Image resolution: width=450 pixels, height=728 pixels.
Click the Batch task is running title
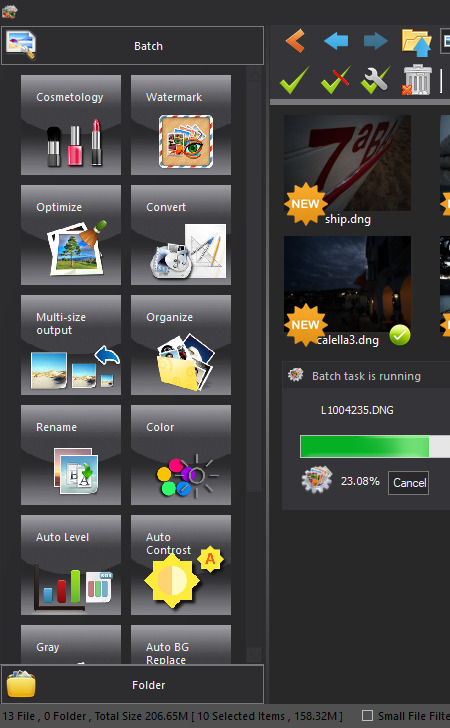click(366, 376)
